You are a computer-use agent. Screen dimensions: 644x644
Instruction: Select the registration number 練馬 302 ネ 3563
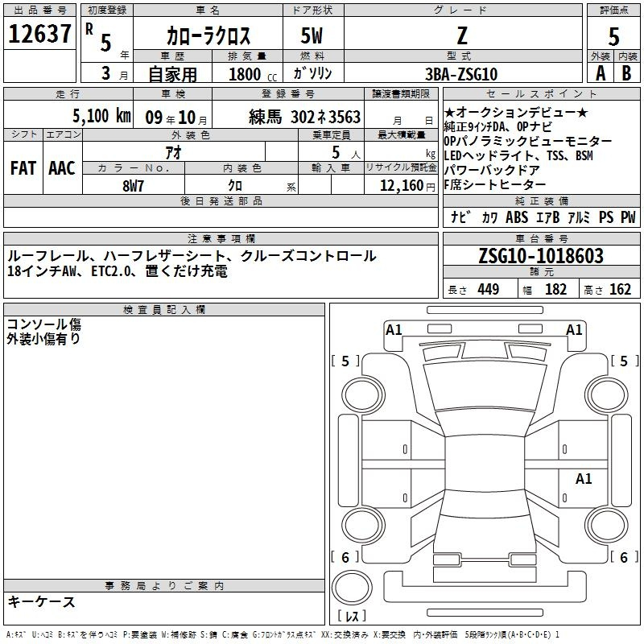(305, 117)
